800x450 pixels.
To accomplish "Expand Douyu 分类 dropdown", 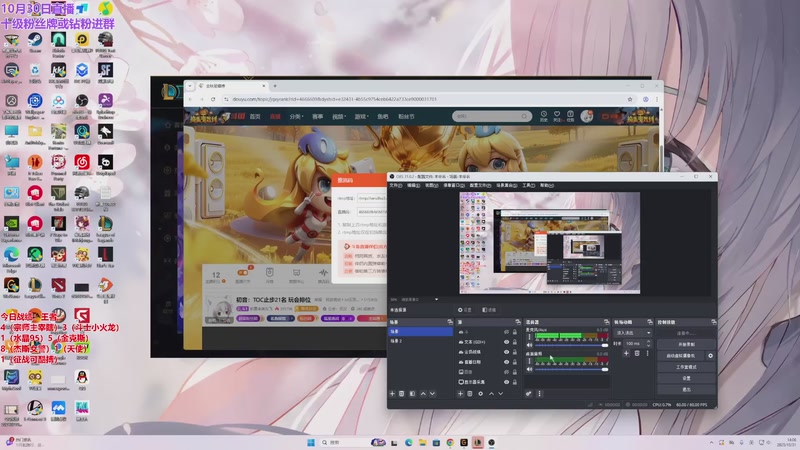I will 296,116.
